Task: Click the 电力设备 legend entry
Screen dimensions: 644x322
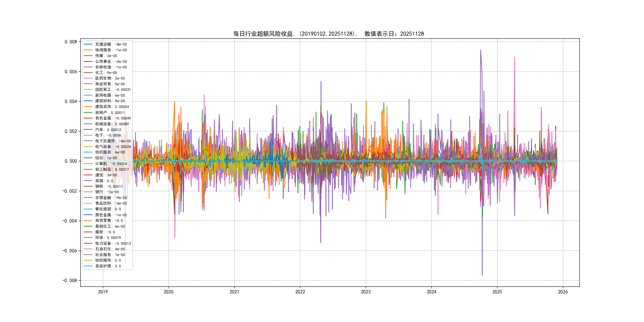Action: click(x=113, y=243)
